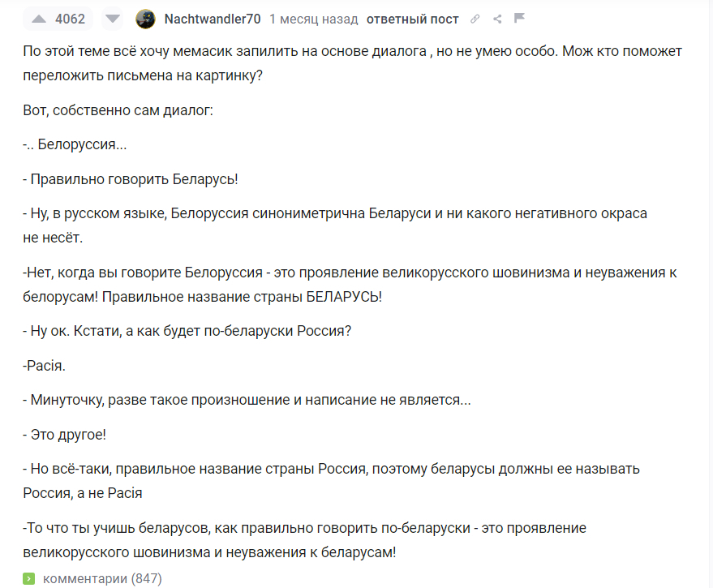The height and width of the screenshot is (588, 713).
Task: Click the "-Расія." dialogue line
Action: [x=45, y=365]
